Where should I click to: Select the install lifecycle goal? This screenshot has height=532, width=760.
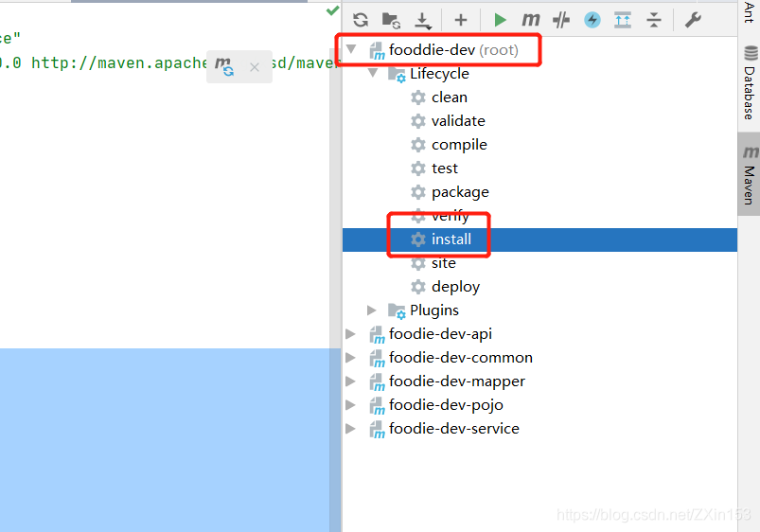[x=451, y=239]
